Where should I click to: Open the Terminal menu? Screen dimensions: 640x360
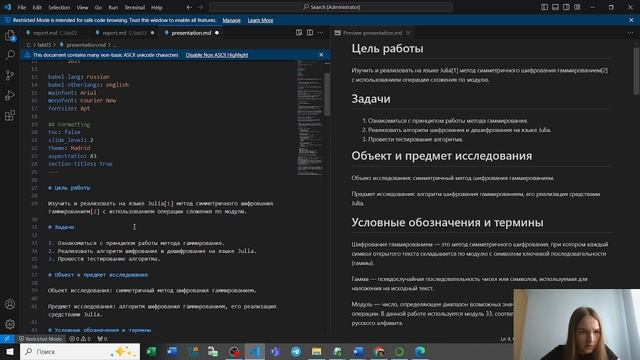(135, 7)
